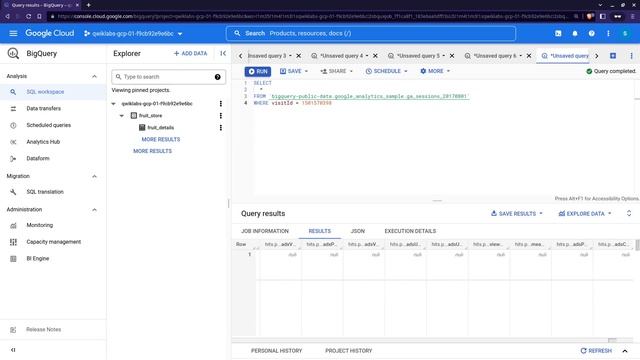This screenshot has height=360, width=640.
Task: Switch to JOB INFORMATION tab
Action: click(x=264, y=231)
